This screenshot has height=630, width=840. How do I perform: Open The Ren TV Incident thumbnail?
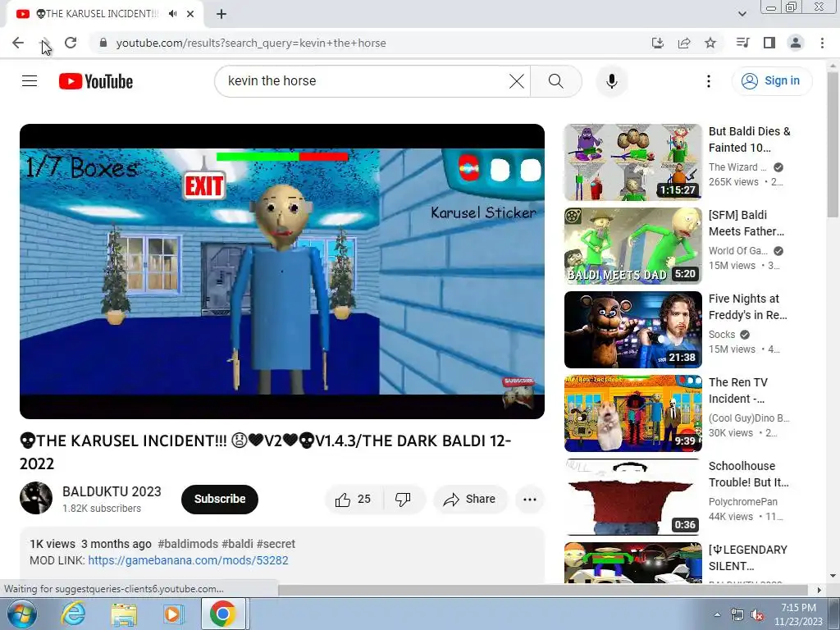[632, 413]
